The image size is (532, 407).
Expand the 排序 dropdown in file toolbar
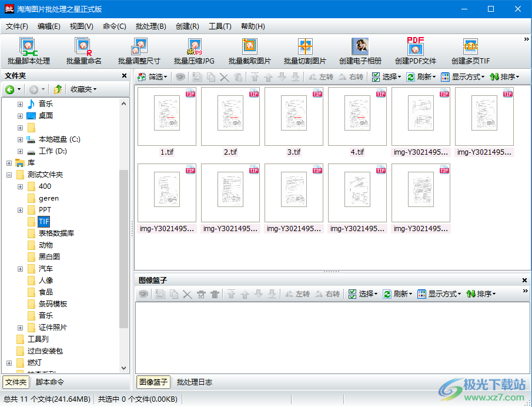(504, 77)
